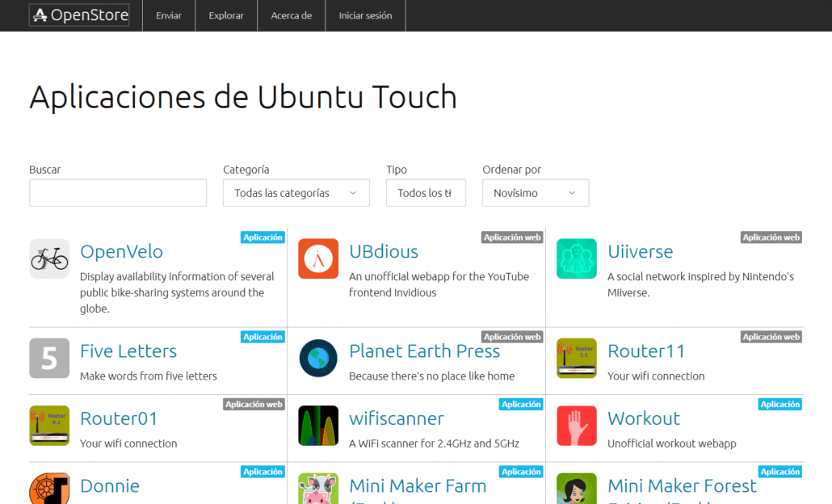This screenshot has height=504, width=832.
Task: Click the Aplicación badge on Five Letters
Action: [x=263, y=337]
